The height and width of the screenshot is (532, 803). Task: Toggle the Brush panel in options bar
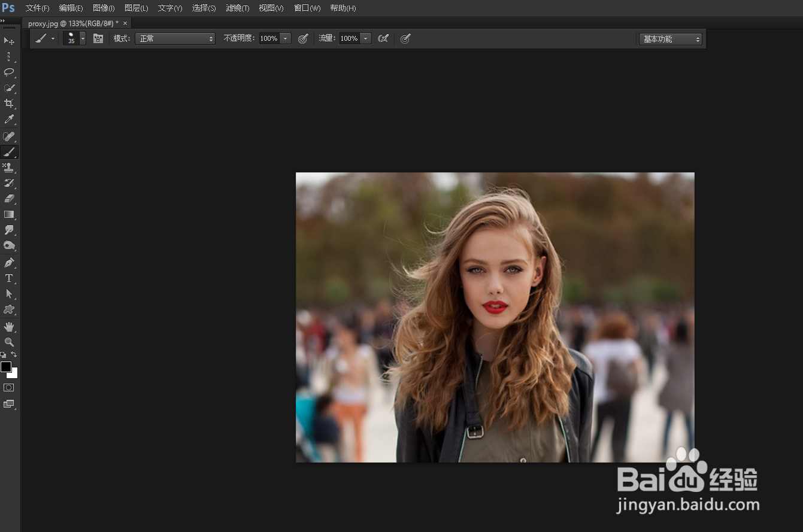pyautogui.click(x=98, y=38)
